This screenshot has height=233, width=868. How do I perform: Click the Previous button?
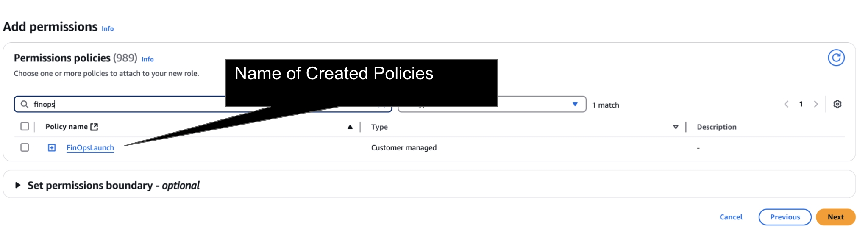[785, 217]
